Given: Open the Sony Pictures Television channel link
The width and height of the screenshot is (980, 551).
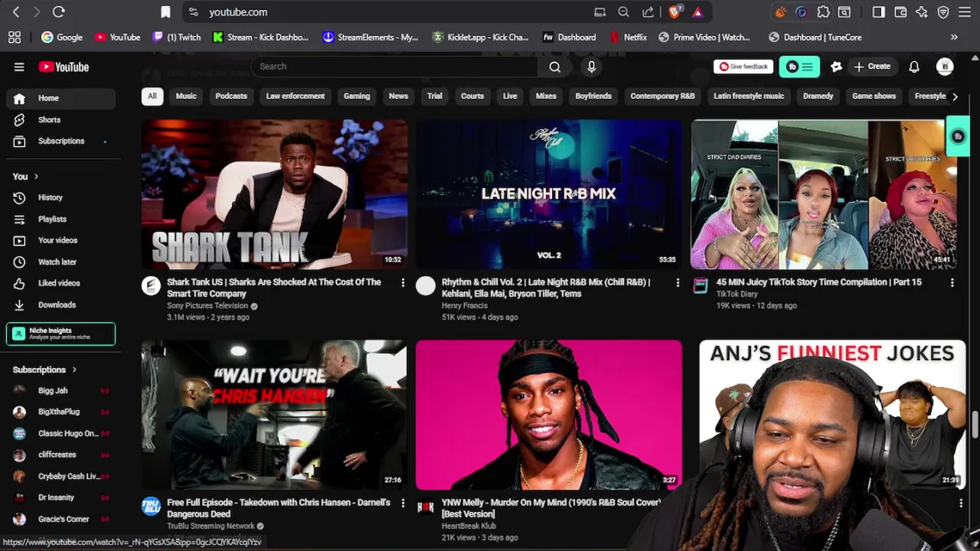Looking at the screenshot, I should click(207, 305).
